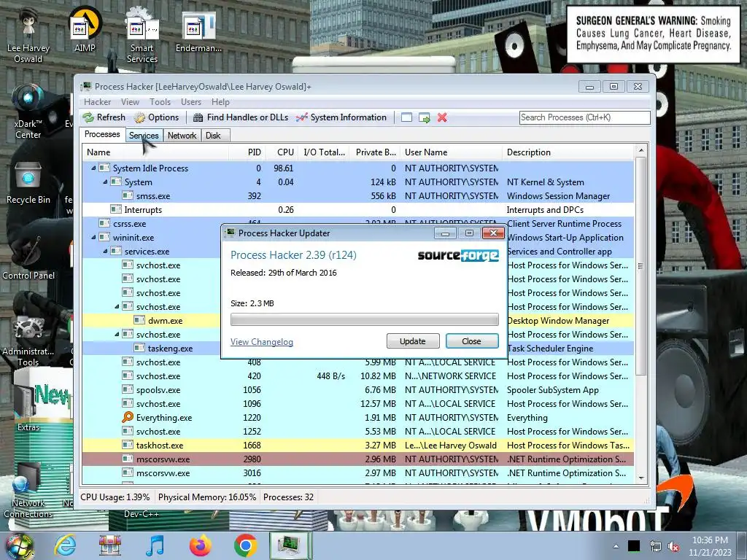This screenshot has width=747, height=560.
Task: Open Smart Services desktop shortcut
Action: click(142, 36)
